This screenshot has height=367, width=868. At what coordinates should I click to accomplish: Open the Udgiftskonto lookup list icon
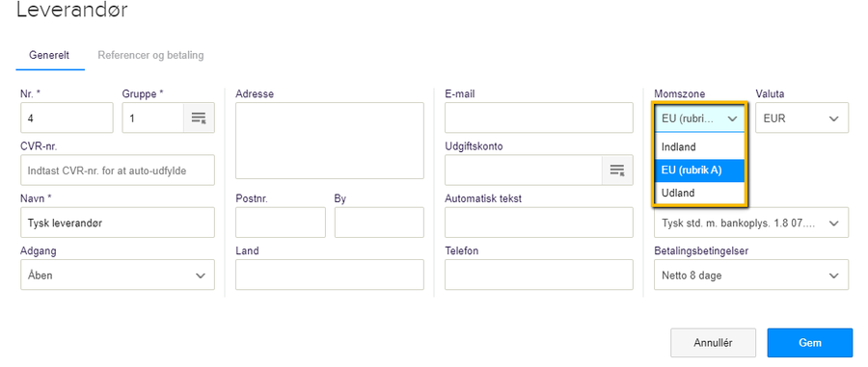617,170
